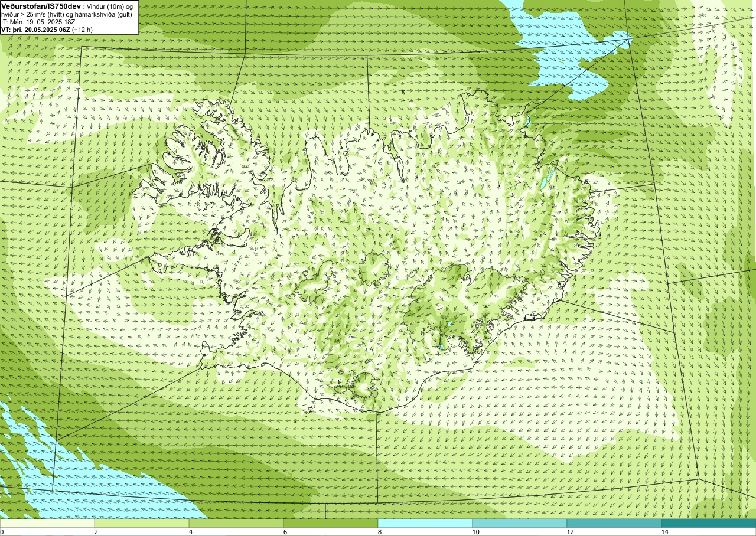Click the legend scale value "14"
This screenshot has width=756, height=536.
click(665, 532)
